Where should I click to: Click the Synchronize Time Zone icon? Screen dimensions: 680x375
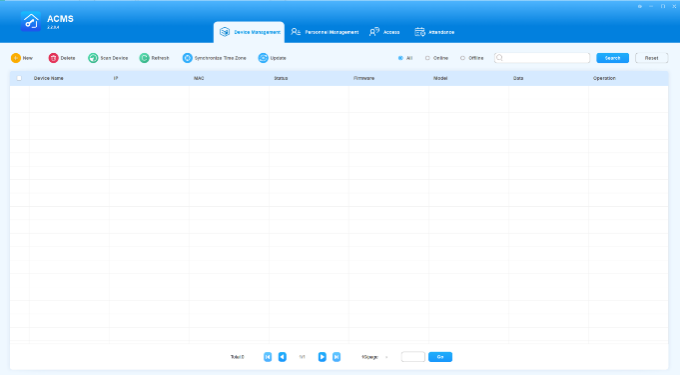tap(187, 58)
